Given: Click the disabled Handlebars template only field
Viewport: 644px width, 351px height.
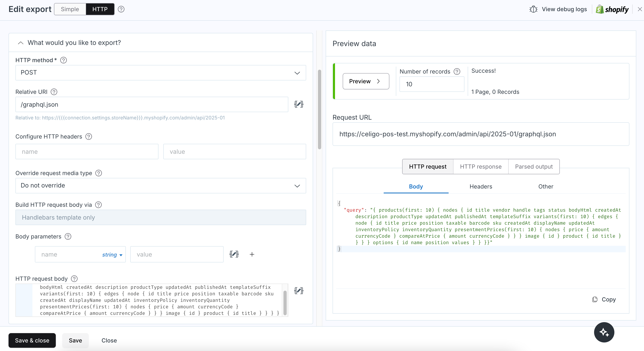Looking at the screenshot, I should click(160, 217).
